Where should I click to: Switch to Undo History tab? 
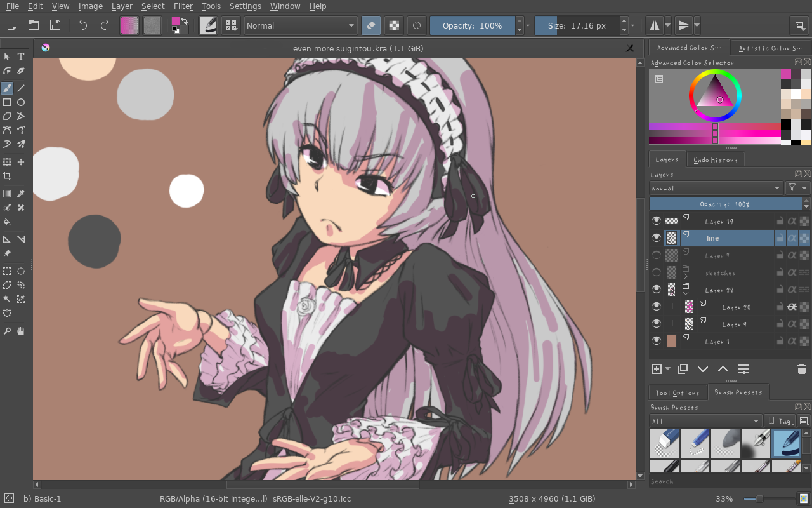(x=715, y=159)
